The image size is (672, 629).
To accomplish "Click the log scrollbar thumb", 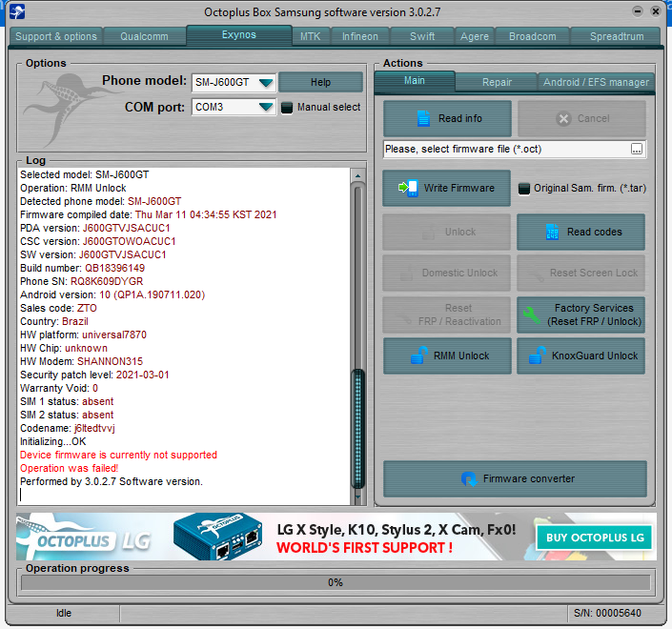I will click(357, 429).
